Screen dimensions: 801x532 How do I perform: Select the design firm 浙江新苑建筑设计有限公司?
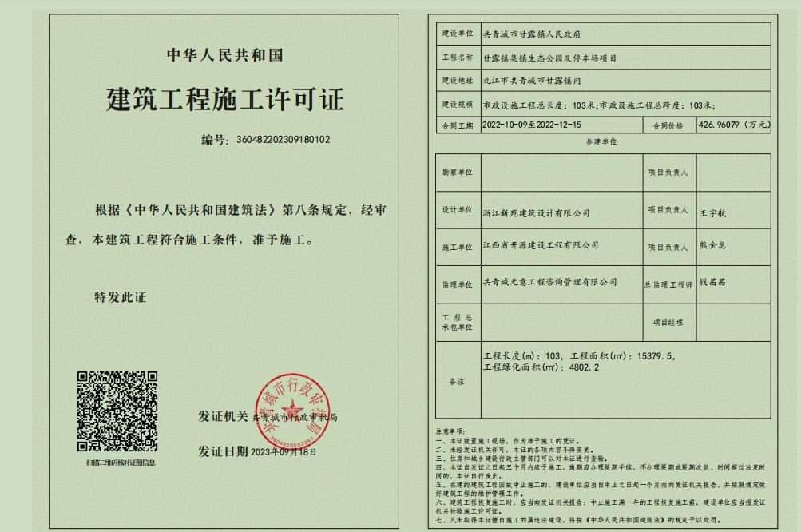537,212
